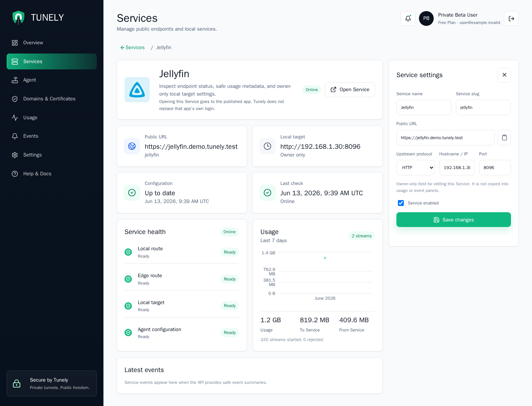Open notifications via the bell button
The image size is (532, 406).
click(x=408, y=18)
